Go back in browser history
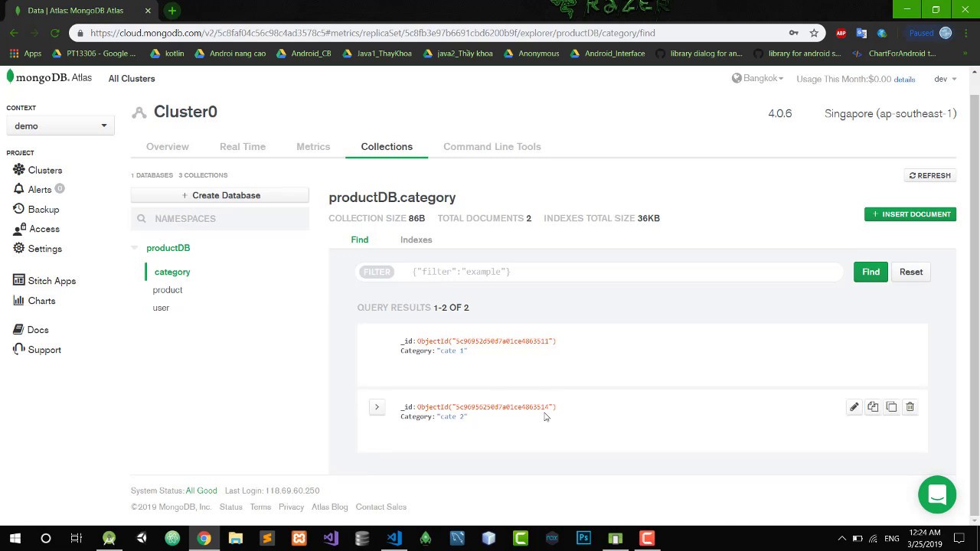 [14, 33]
